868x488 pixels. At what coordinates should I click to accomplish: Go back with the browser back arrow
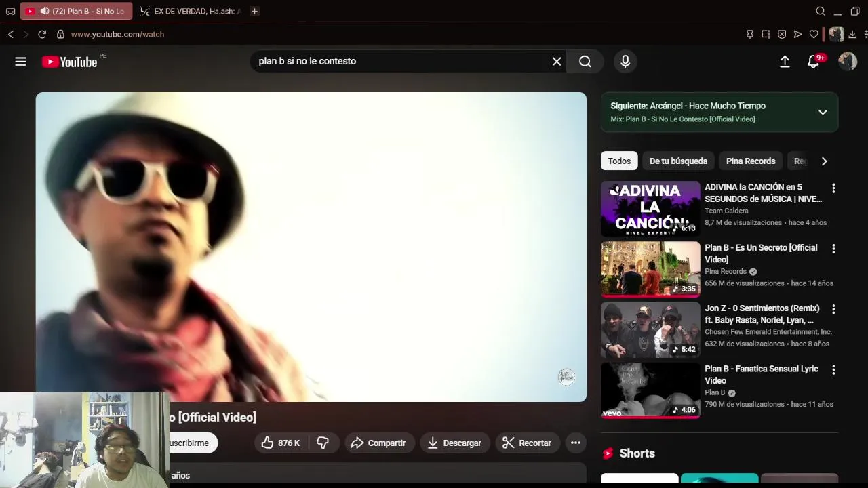coord(10,34)
